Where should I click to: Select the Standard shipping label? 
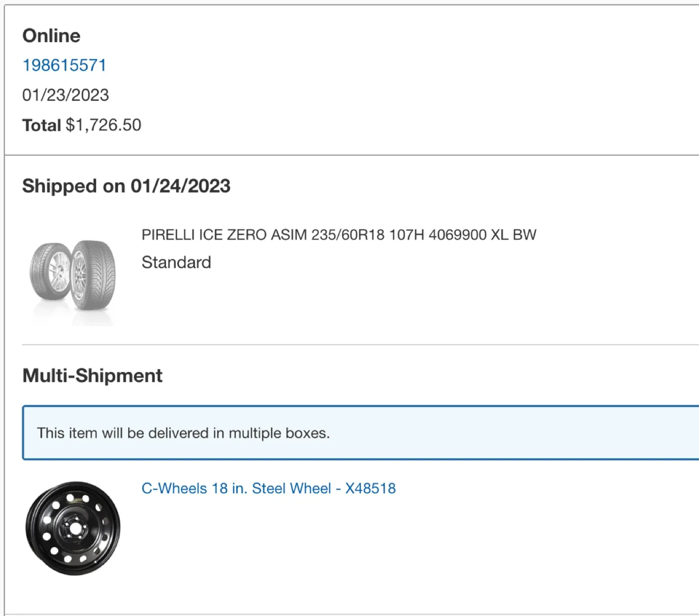coord(176,262)
